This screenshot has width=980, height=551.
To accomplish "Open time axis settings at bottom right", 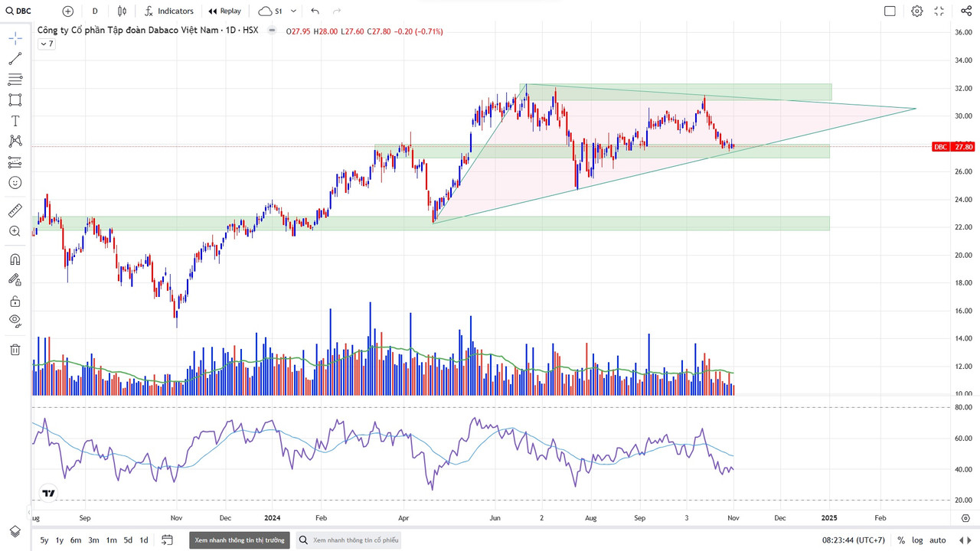I will [x=965, y=518].
